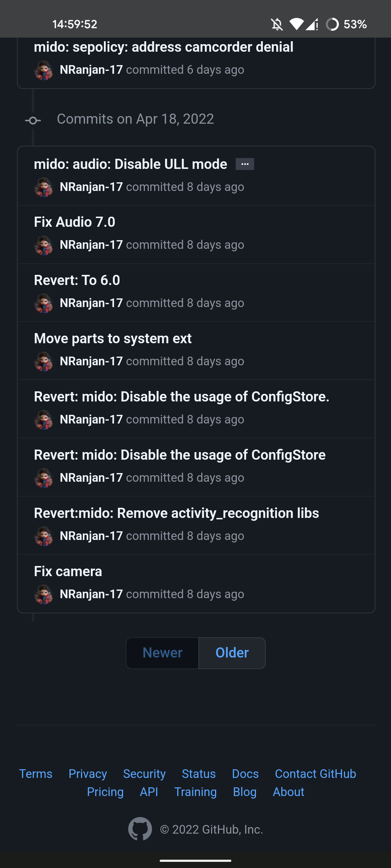The width and height of the screenshot is (391, 868).
Task: Click NRanjan-17's avatar beside the Fix Audio 7.0 commit
Action: point(44,246)
